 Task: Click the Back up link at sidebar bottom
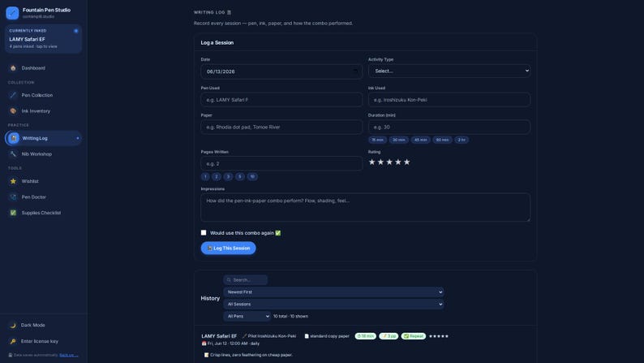coord(69,355)
